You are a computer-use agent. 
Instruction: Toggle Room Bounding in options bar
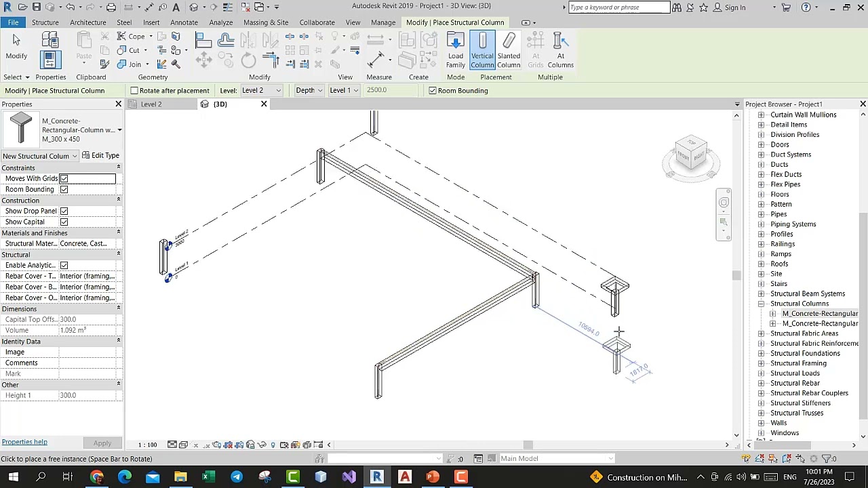point(433,91)
